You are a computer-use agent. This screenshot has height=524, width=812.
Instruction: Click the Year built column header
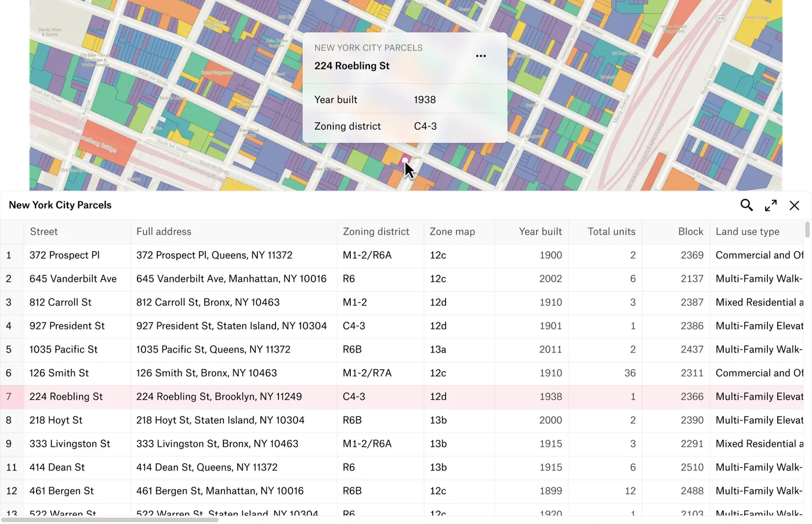coord(532,232)
